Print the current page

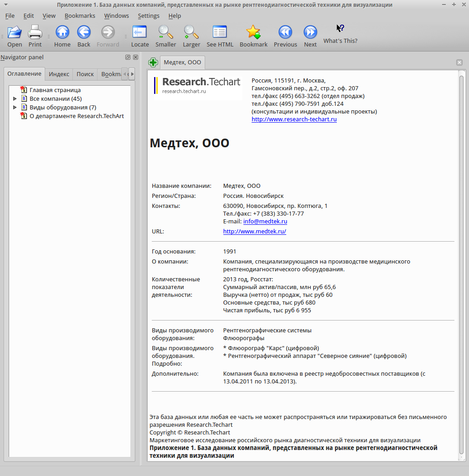coord(35,36)
